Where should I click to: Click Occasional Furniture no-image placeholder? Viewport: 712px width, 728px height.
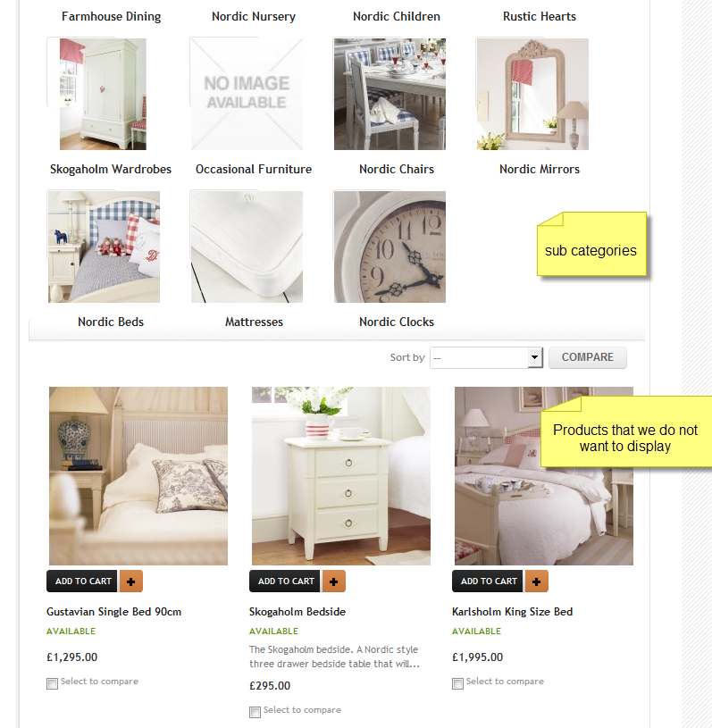click(247, 94)
